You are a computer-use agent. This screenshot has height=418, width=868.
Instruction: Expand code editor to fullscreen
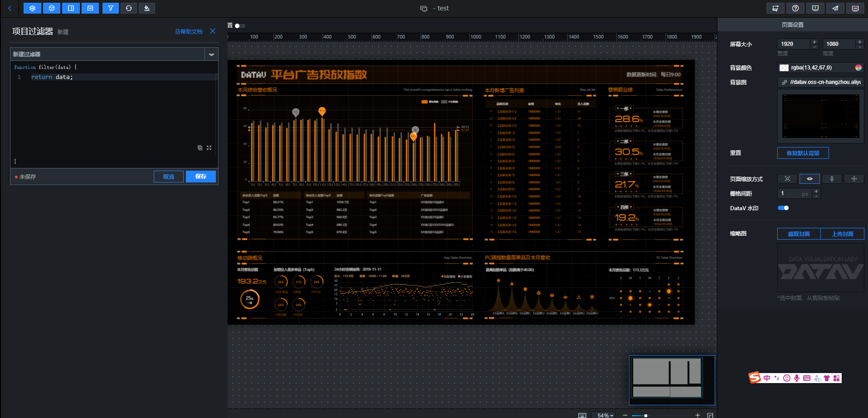click(x=209, y=148)
